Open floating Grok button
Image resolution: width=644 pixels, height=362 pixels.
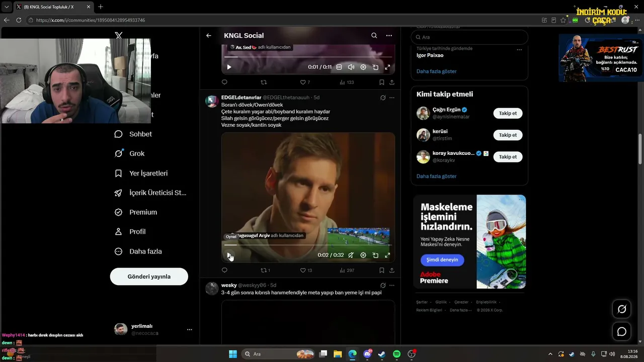pos(622,309)
